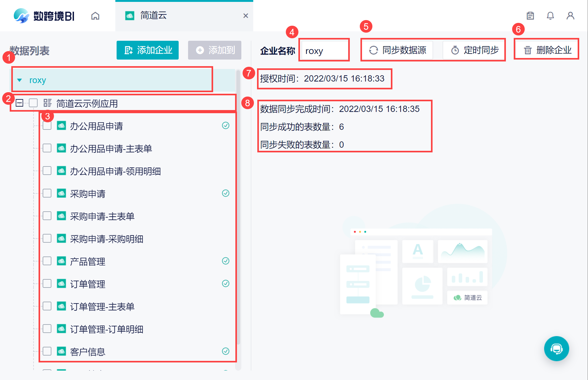Viewport: 588px width, 380px height.
Task: Click the 办公用品申请 table icon
Action: [x=61, y=125]
